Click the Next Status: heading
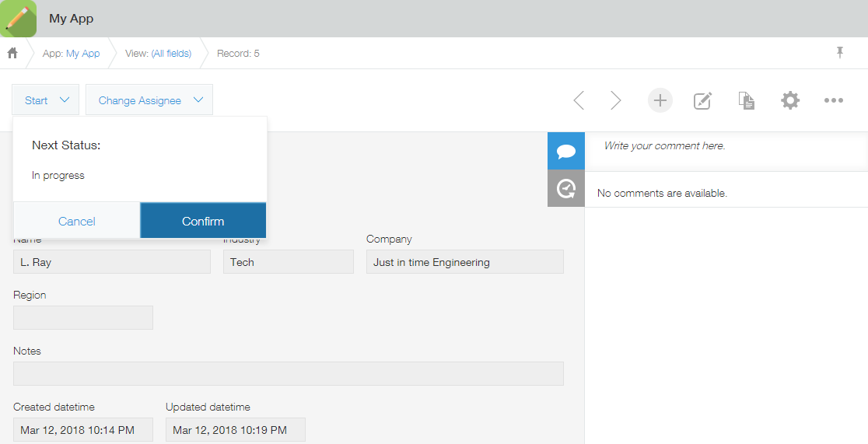 point(66,145)
